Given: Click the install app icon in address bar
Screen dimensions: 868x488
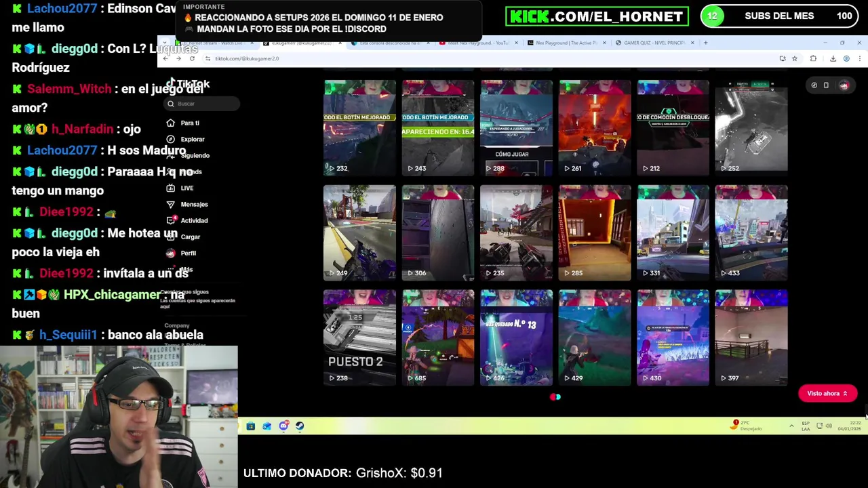Looking at the screenshot, I should (x=783, y=58).
